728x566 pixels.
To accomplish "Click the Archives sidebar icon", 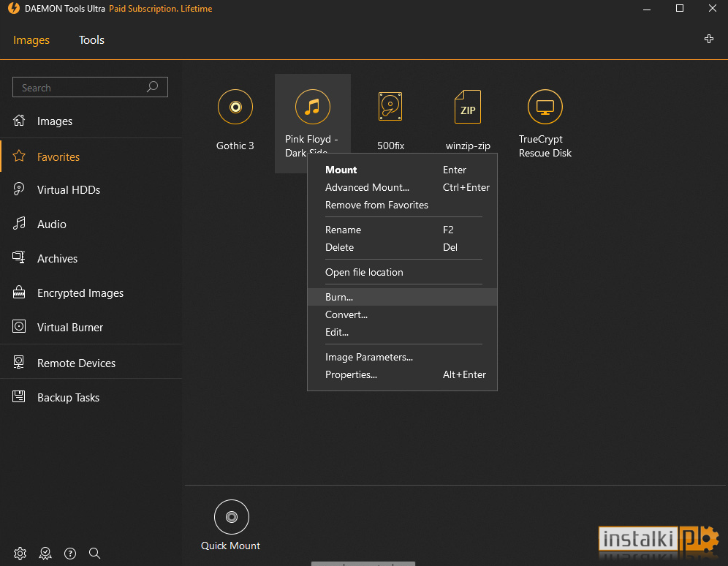I will click(x=19, y=257).
